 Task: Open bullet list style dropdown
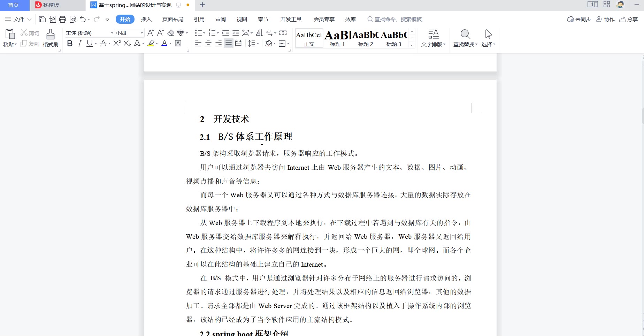point(204,33)
